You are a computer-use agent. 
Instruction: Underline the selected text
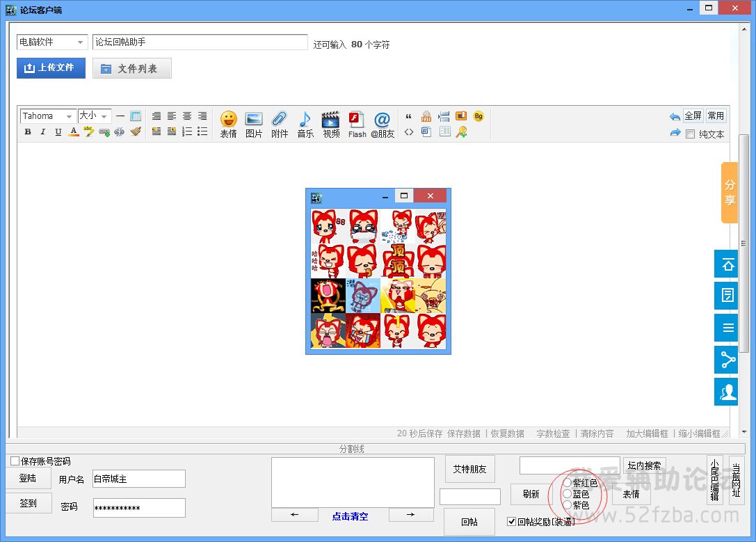point(58,131)
